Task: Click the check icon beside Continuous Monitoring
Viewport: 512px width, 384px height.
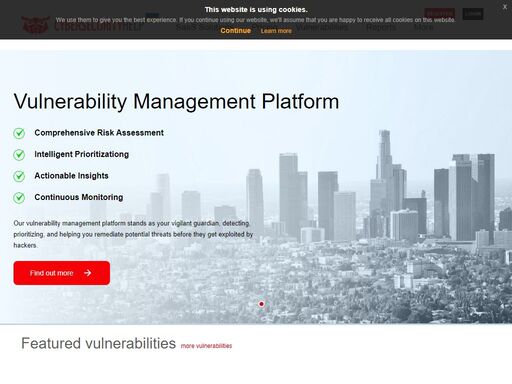Action: click(x=19, y=198)
